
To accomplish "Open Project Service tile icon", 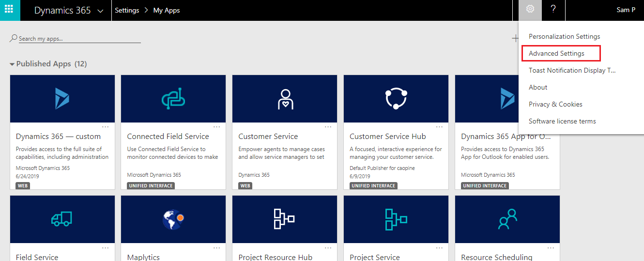I will click(396, 219).
